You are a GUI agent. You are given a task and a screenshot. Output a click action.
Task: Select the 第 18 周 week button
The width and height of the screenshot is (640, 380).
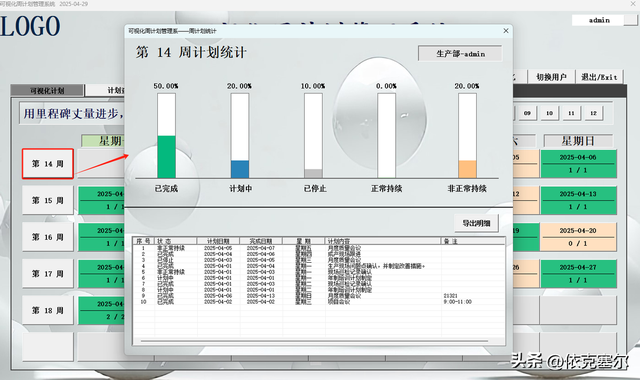(x=48, y=311)
